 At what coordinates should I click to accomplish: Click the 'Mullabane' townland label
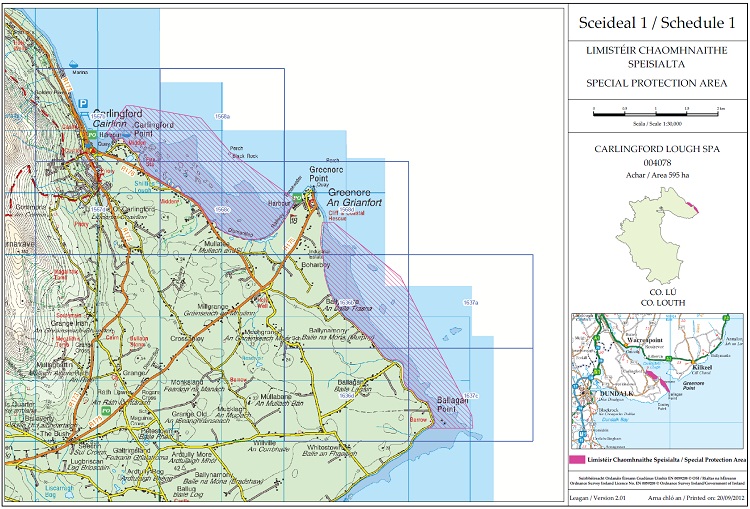275,397
